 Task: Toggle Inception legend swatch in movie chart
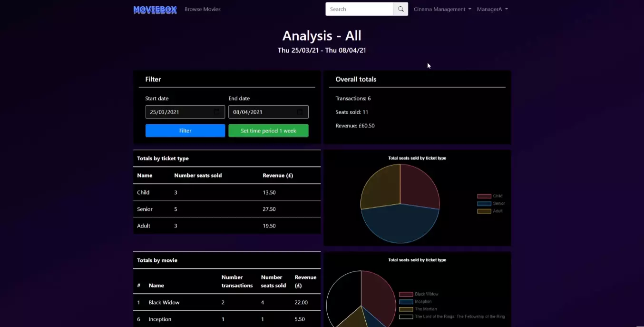406,302
